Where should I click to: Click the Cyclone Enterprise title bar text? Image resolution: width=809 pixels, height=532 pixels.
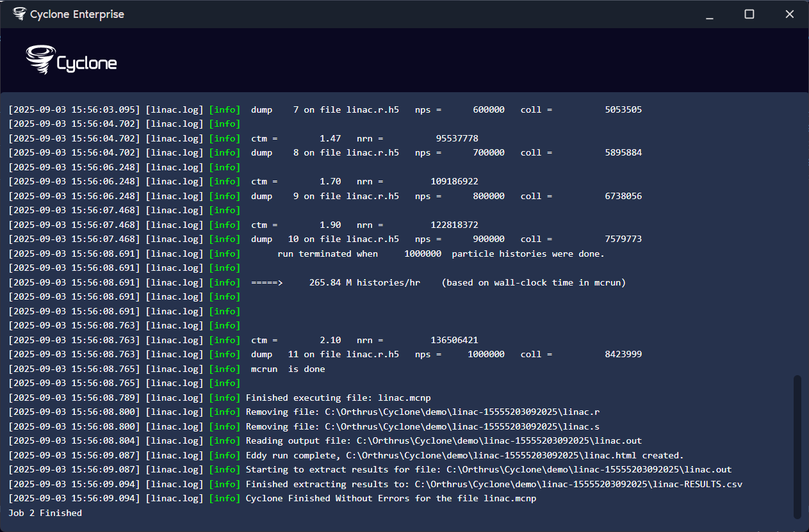[77, 13]
